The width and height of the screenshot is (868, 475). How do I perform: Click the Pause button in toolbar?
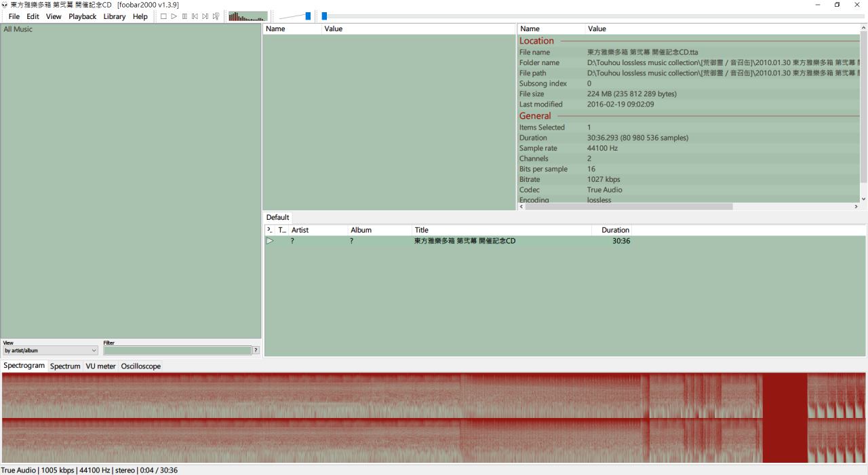coord(184,16)
